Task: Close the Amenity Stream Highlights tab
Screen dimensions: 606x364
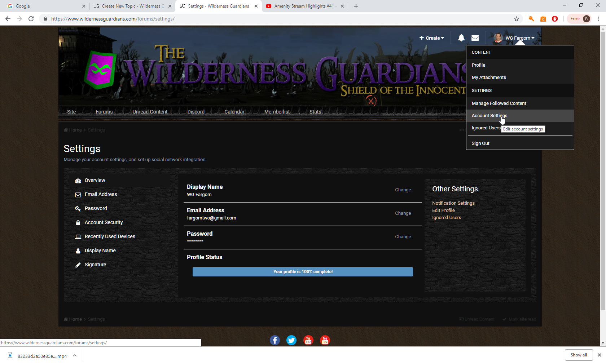Action: (x=342, y=6)
